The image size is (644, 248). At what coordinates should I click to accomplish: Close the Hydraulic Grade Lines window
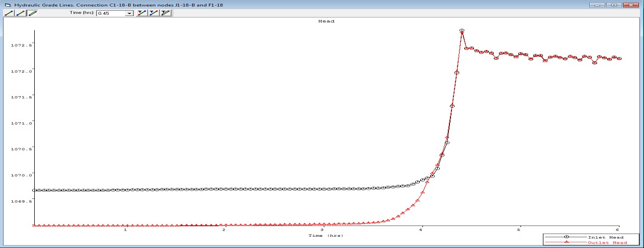(630, 5)
